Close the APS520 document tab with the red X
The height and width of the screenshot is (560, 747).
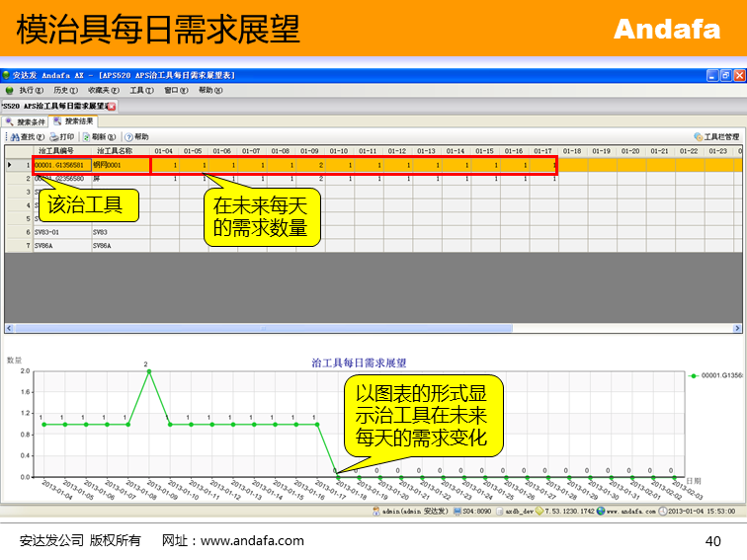click(112, 106)
